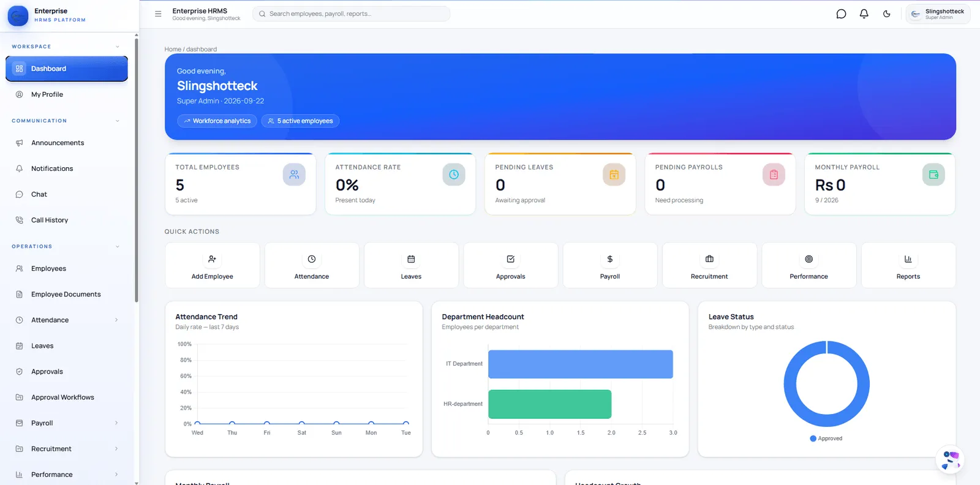Open Slingshotteck Super Admin user menu
Image resolution: width=980 pixels, height=485 pixels.
(x=938, y=14)
